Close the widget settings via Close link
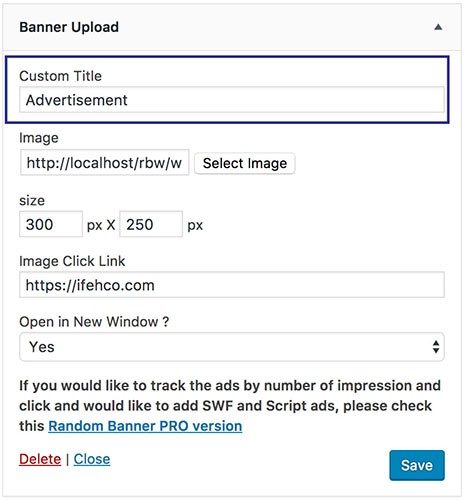Viewport: 465px width, 500px height. [x=92, y=459]
